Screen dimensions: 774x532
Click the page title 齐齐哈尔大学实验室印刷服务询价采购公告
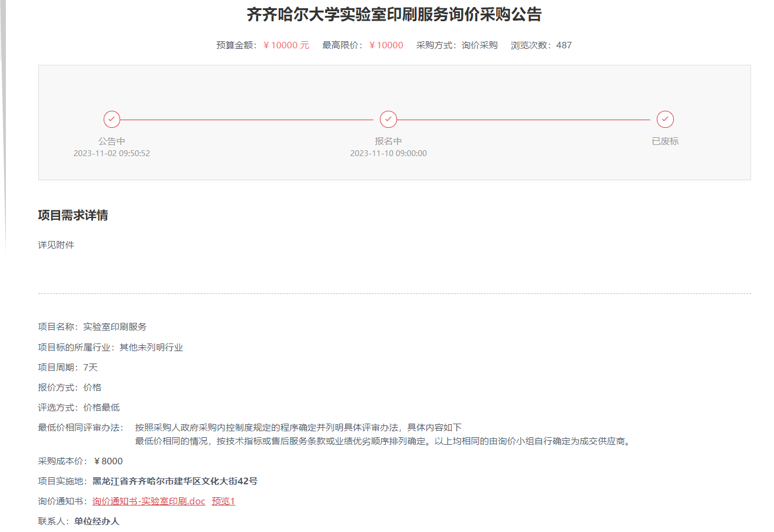point(394,15)
